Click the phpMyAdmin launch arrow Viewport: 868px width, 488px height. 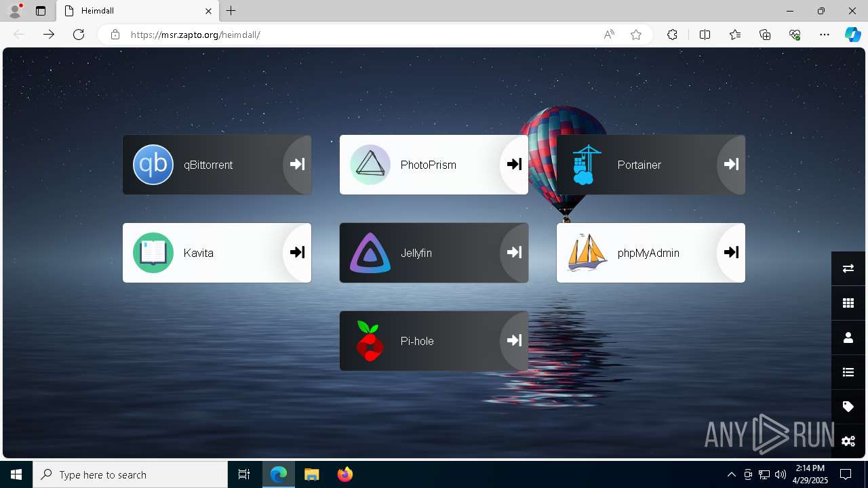(731, 252)
